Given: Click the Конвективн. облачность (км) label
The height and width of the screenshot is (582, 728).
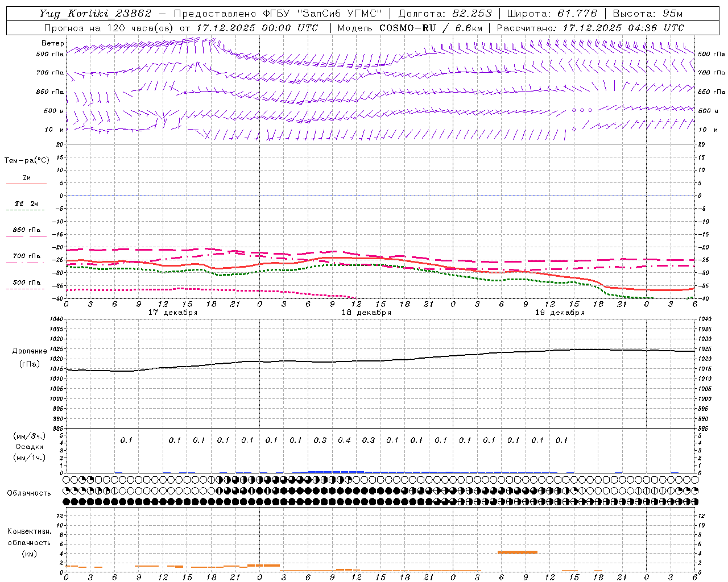Looking at the screenshot, I should click(x=29, y=542).
